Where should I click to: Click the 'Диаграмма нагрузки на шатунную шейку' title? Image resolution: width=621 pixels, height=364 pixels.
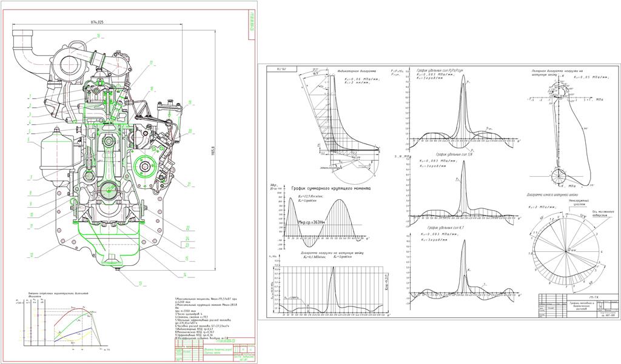coord(332,253)
